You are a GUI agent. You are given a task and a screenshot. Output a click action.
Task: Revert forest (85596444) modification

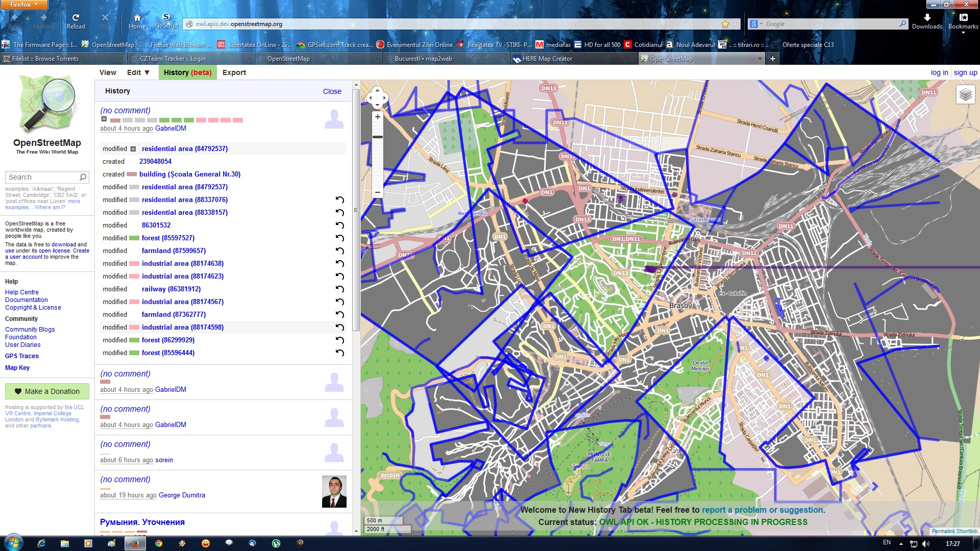click(x=339, y=353)
